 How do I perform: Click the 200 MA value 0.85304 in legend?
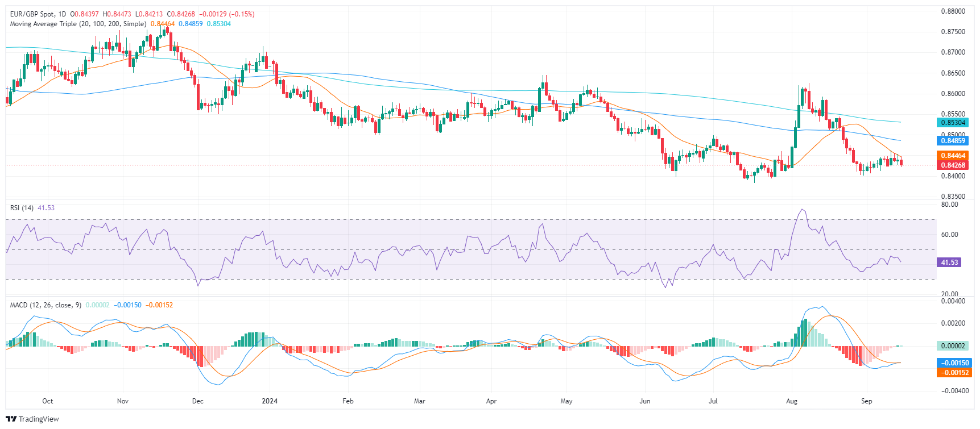[218, 24]
